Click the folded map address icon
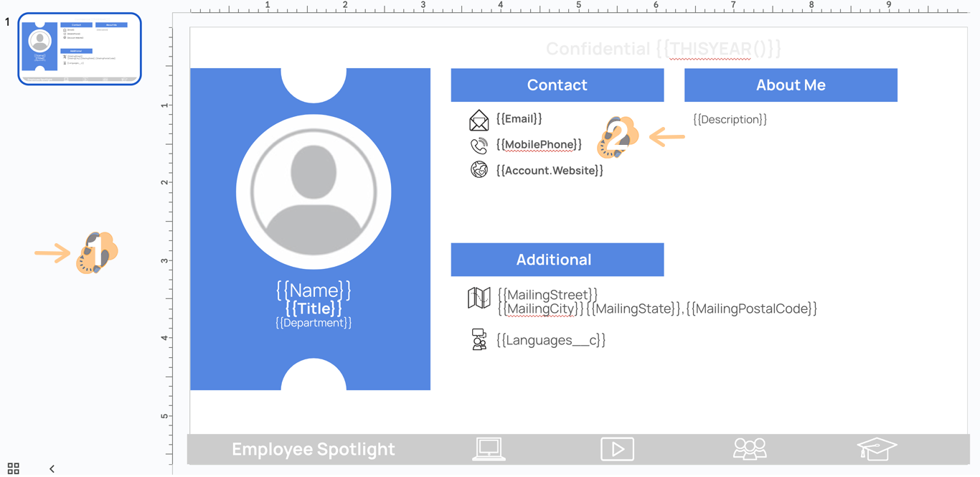This screenshot has width=980, height=477. (x=479, y=298)
